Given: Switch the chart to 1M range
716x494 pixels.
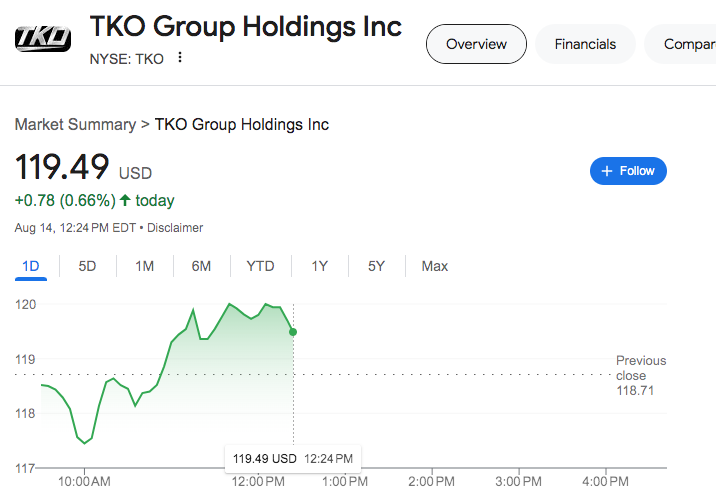Looking at the screenshot, I should [x=145, y=266].
